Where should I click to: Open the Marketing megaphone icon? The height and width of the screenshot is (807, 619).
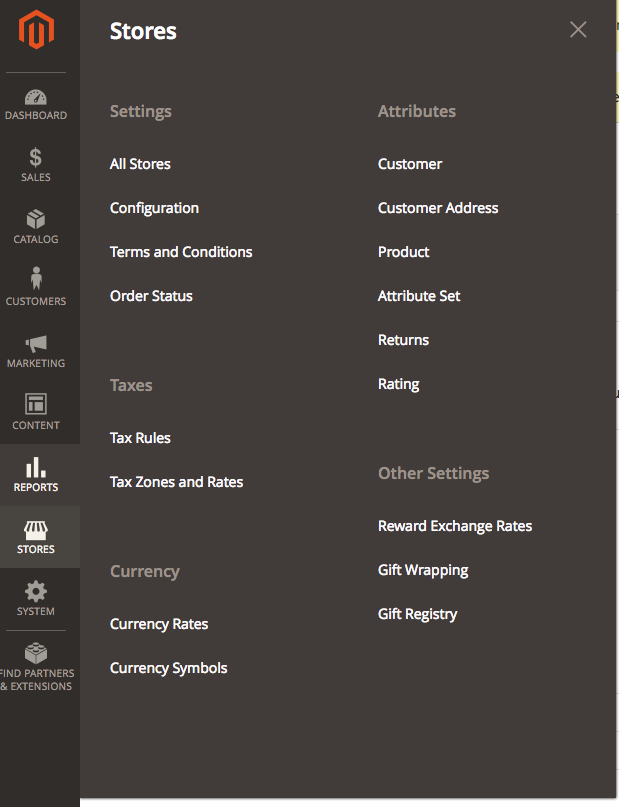[x=36, y=344]
